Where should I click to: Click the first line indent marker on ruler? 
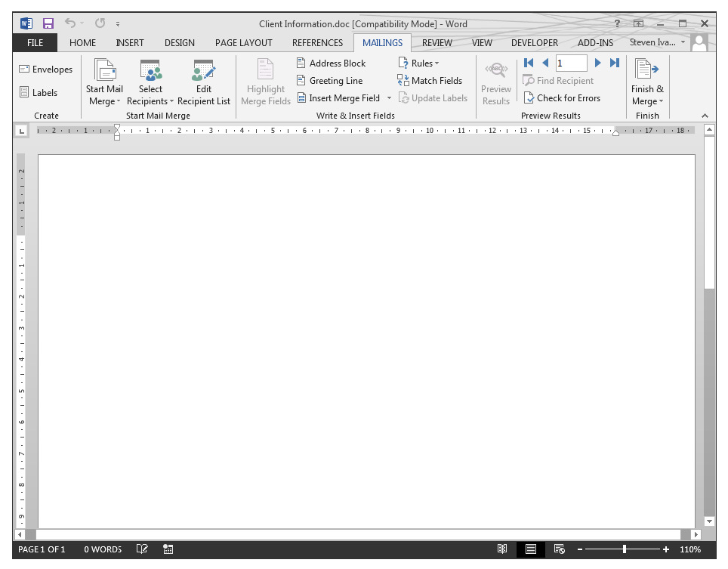coord(117,127)
